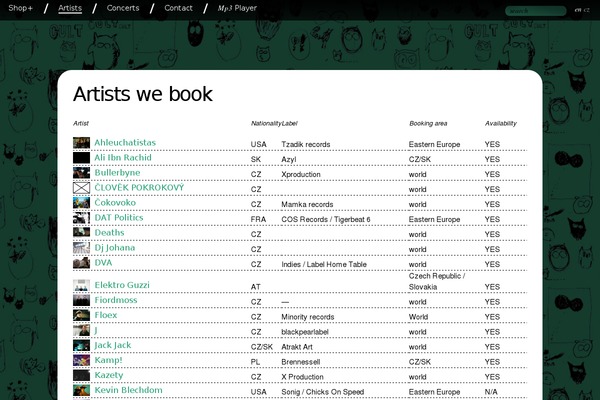Click the Jack Jack thumbnail
The width and height of the screenshot is (600, 400).
[x=82, y=345]
